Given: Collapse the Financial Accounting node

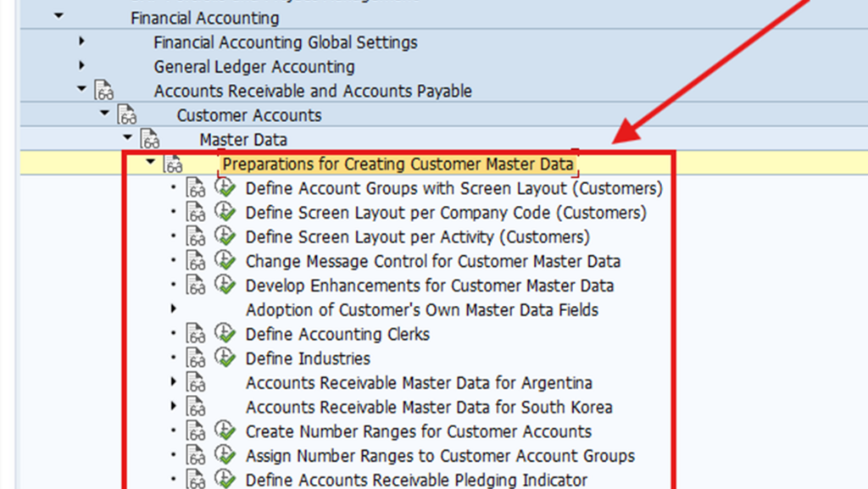Looking at the screenshot, I should pos(58,17).
